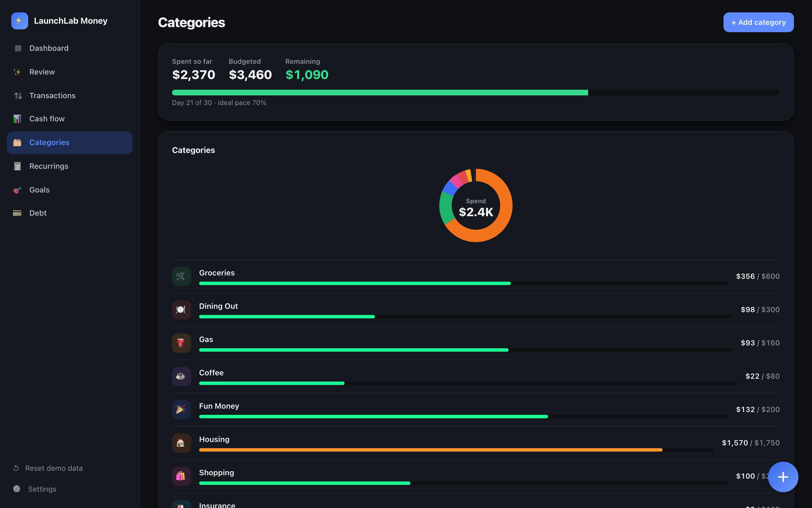Click the Shopping progress bar
The height and width of the screenshot is (508, 812).
pyautogui.click(x=464, y=483)
